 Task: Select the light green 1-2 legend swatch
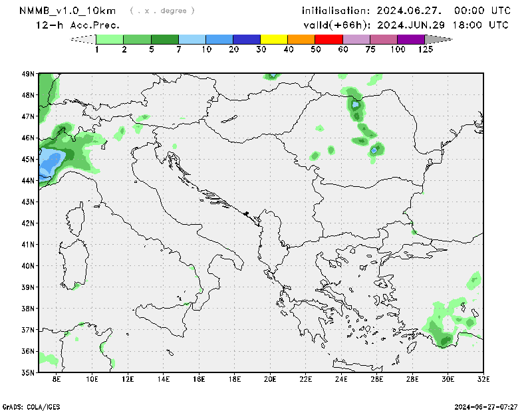pyautogui.click(x=110, y=39)
